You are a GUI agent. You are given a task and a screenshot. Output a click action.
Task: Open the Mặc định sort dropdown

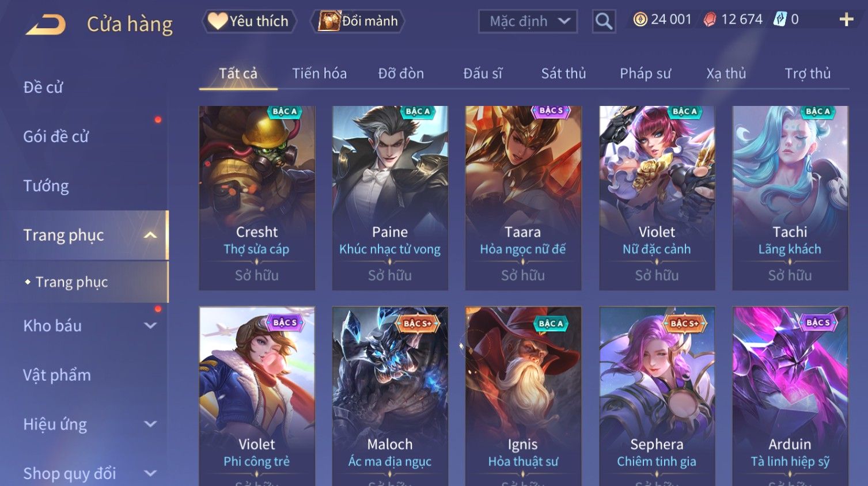(x=528, y=21)
